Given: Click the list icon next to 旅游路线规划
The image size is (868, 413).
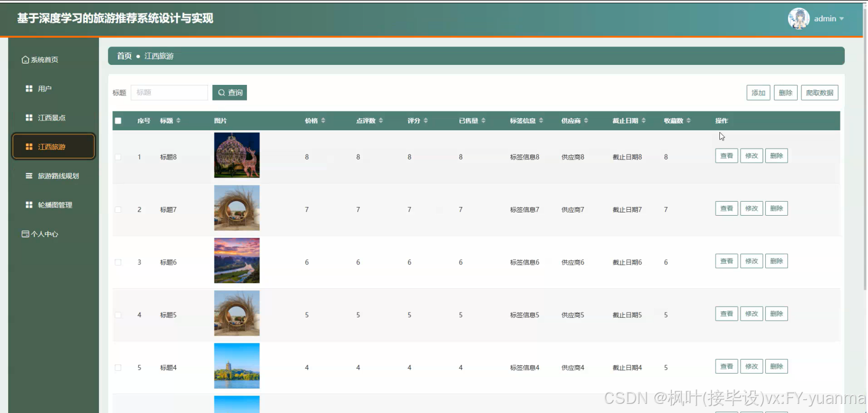Looking at the screenshot, I should pos(29,176).
